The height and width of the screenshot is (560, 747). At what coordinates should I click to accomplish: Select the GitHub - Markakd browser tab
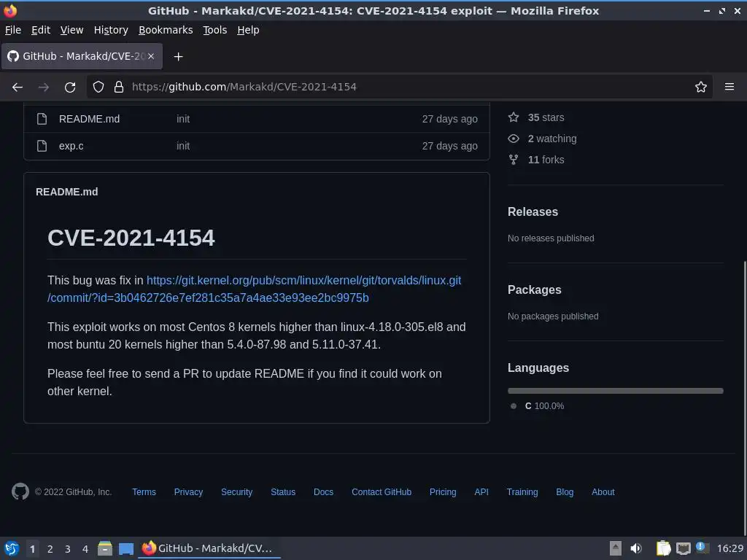click(x=82, y=56)
